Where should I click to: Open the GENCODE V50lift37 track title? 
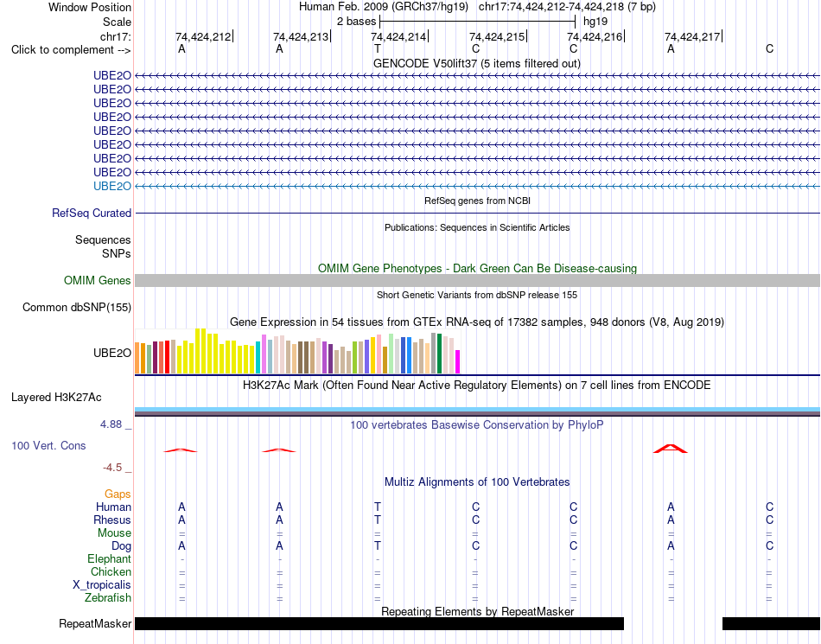pyautogui.click(x=476, y=63)
